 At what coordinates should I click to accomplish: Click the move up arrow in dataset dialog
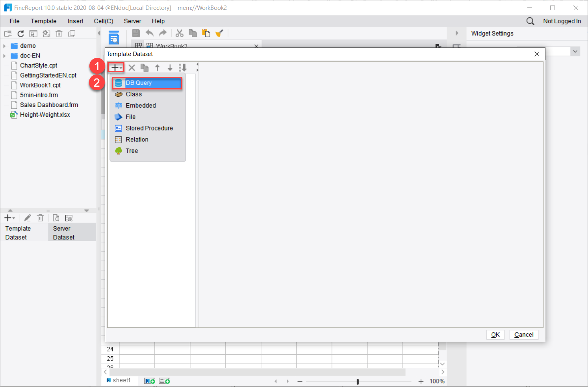pyautogui.click(x=157, y=68)
